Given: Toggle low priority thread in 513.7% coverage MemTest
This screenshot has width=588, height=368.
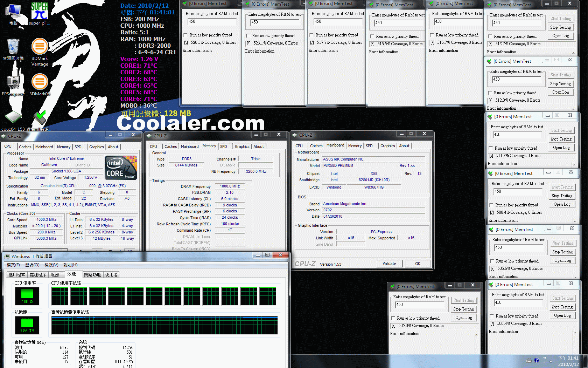Looking at the screenshot, I should tap(490, 37).
